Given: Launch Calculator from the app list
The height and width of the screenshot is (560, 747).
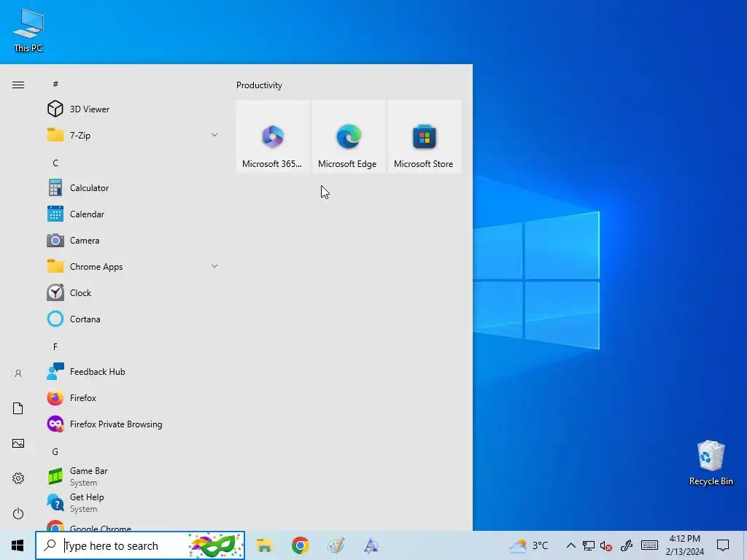Looking at the screenshot, I should tap(133, 187).
